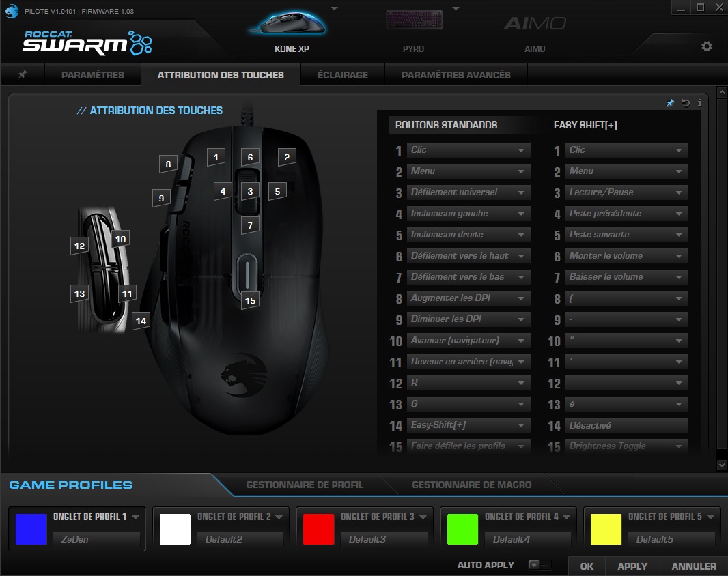Viewport: 728px width, 576px height.
Task: Click the ZeDen profile name field
Action: tap(96, 539)
